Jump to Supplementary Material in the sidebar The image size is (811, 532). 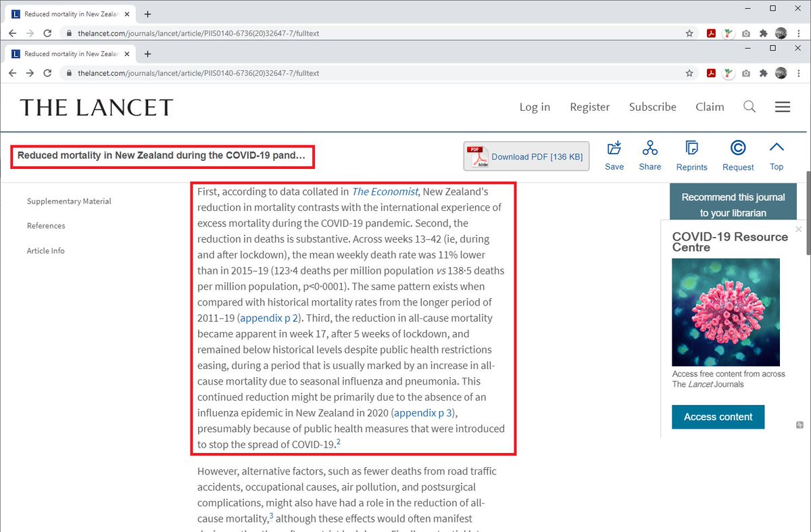point(69,201)
